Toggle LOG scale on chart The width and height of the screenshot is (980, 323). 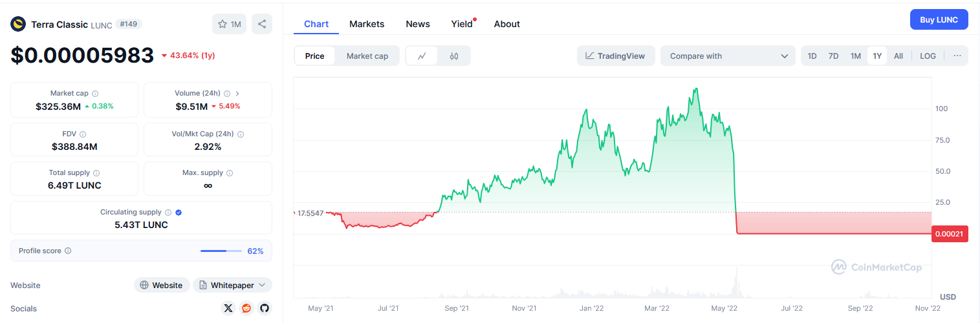928,56
